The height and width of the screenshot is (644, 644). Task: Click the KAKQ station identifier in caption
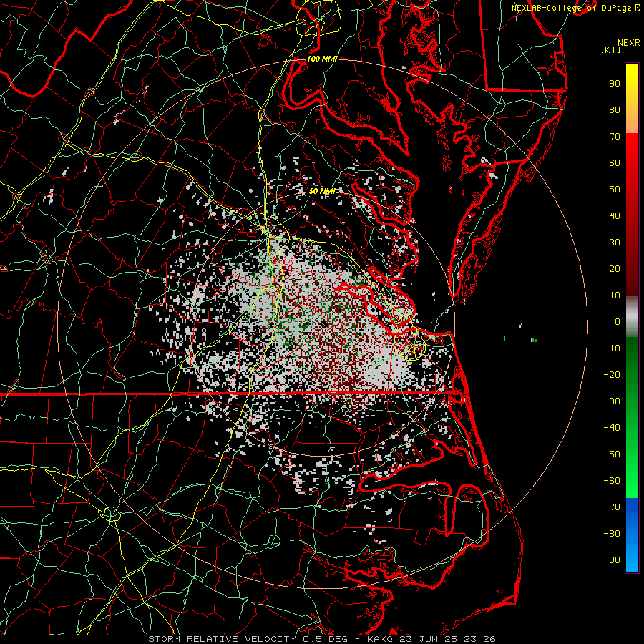click(x=381, y=639)
